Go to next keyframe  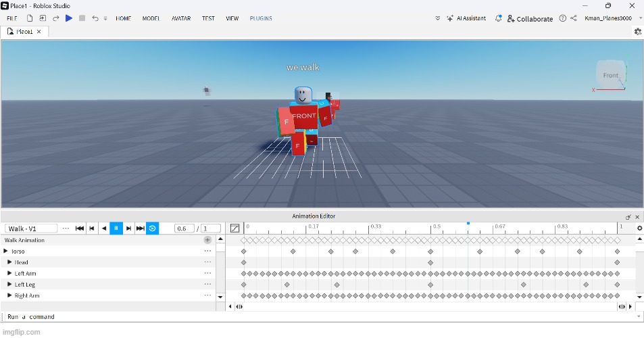click(128, 228)
